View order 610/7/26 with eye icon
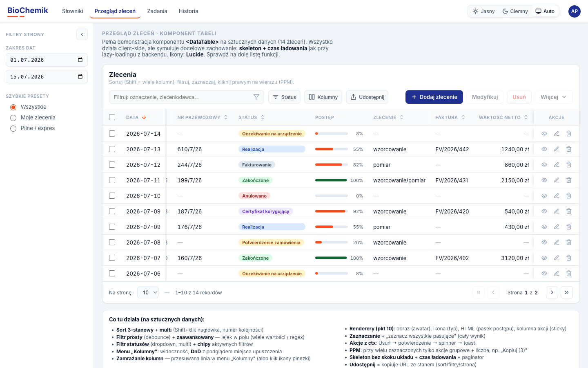 point(544,149)
